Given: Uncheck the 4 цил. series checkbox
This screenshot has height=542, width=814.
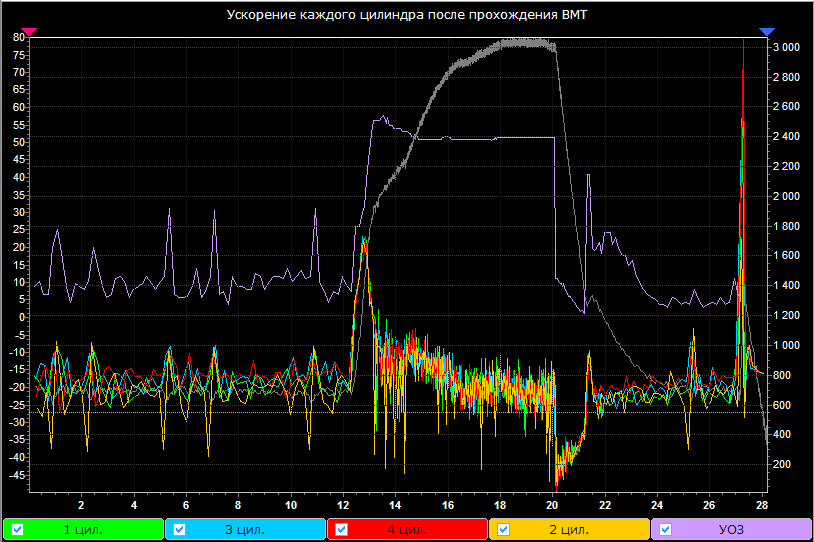Looking at the screenshot, I should pyautogui.click(x=341, y=529).
